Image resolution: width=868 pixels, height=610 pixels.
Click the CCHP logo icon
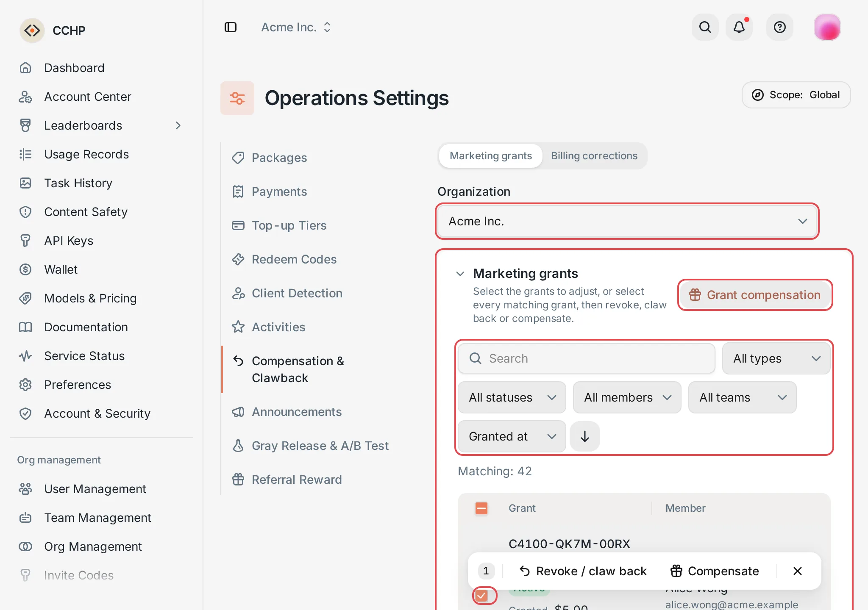32,30
